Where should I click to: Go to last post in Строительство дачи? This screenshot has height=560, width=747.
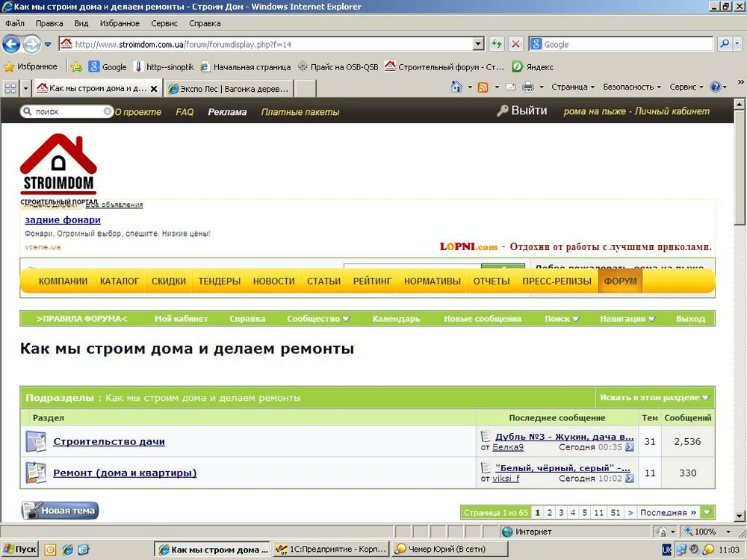click(x=629, y=447)
